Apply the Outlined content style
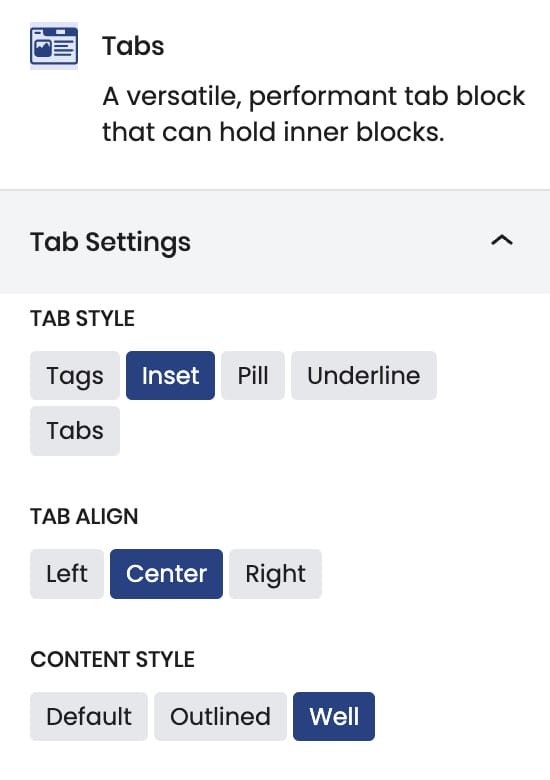550x780 pixels. 220,716
